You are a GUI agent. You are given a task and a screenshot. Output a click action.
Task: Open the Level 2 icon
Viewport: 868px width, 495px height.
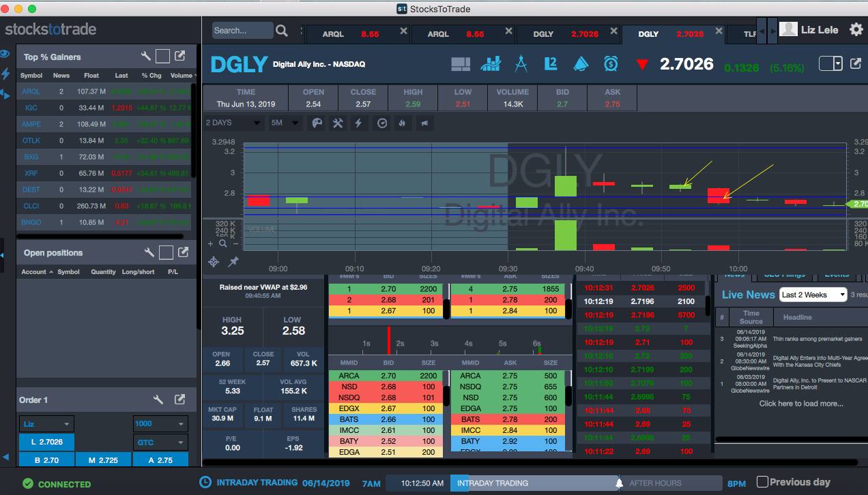point(551,64)
